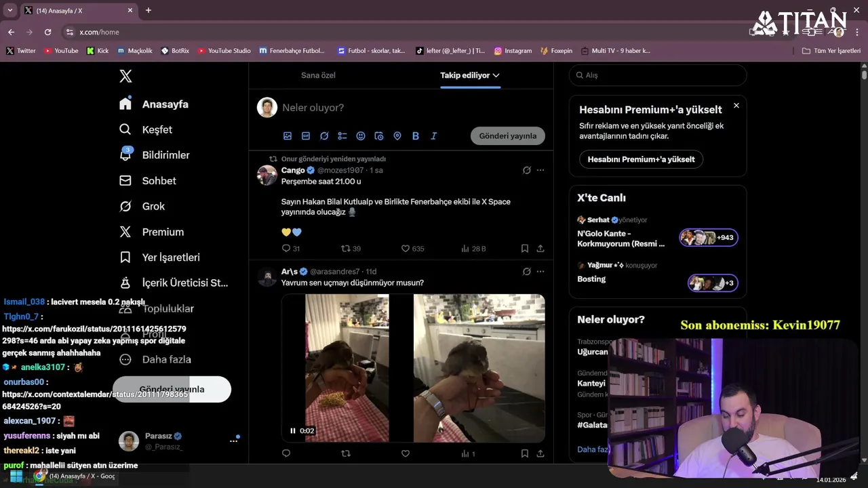Open Takip ediliyor tab dropdown arrow
868x488 pixels.
[x=496, y=75]
